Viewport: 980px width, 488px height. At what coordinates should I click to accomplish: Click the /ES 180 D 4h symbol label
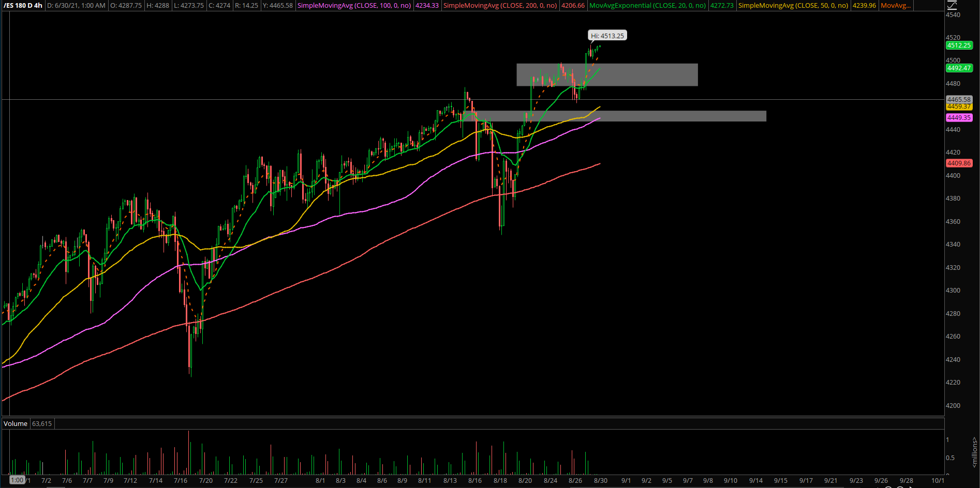tap(23, 5)
